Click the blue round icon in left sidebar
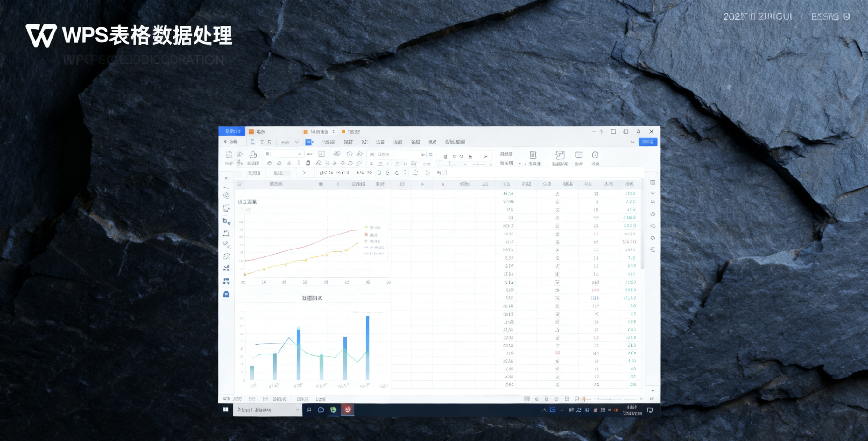 [226, 294]
